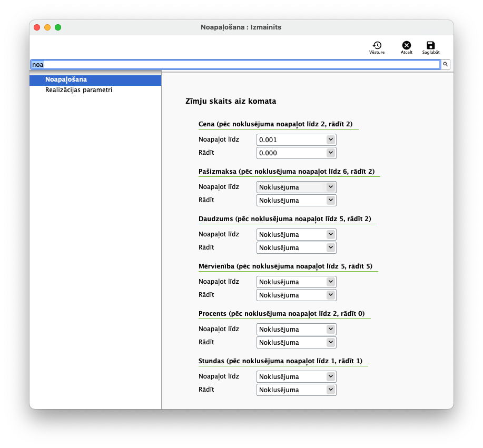
Task: Open Pašizmaksa Noapaļot līdz dropdown
Action: (x=296, y=187)
